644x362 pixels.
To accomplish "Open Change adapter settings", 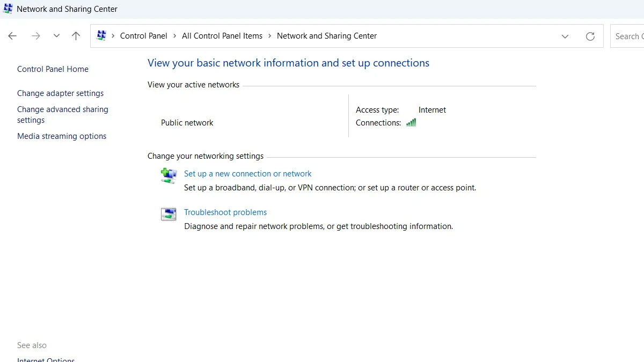I will click(60, 93).
